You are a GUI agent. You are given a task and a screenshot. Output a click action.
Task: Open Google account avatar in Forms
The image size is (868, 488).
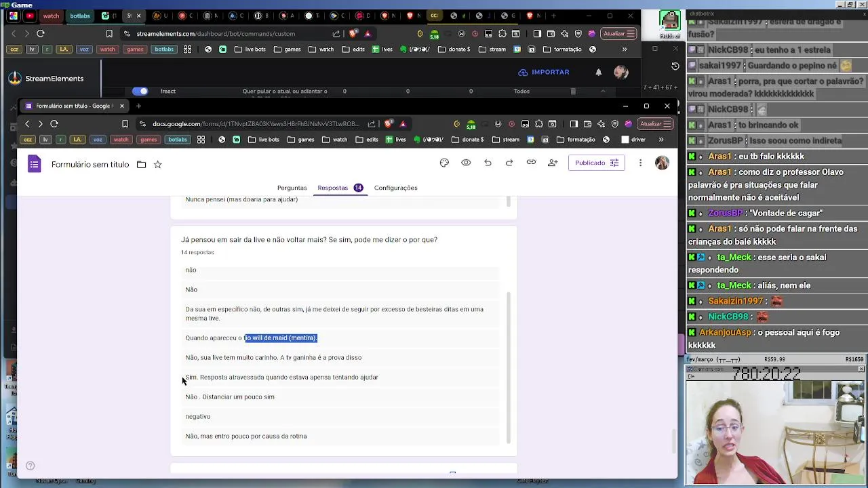coord(662,163)
